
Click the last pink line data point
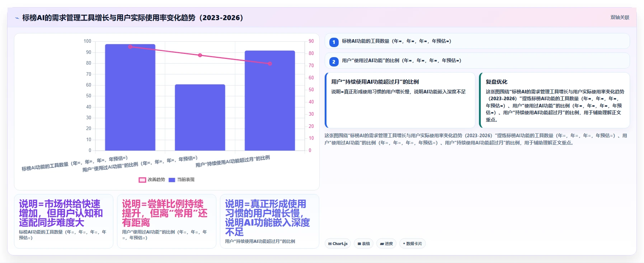click(x=270, y=64)
